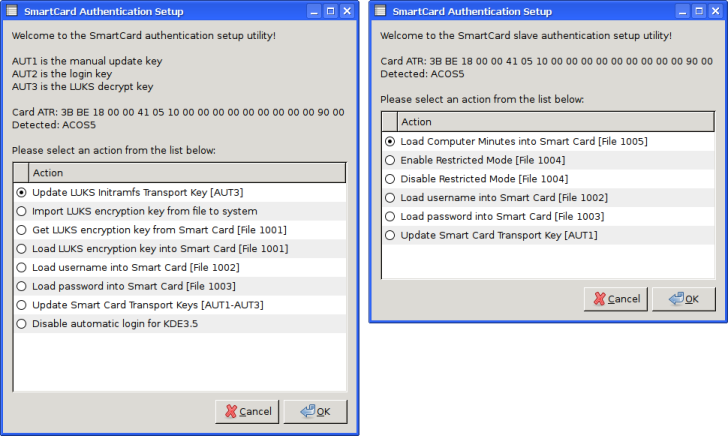
Task: Click Cancel button in left setup window
Action: [247, 411]
